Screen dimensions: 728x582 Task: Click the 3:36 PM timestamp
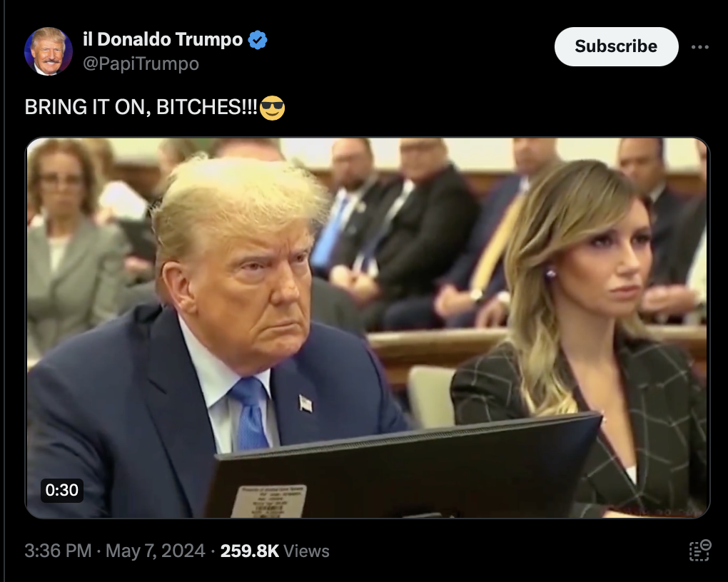click(58, 551)
